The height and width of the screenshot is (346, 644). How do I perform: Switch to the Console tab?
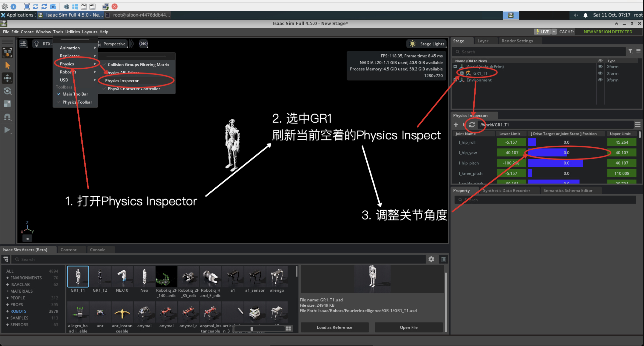(x=97, y=250)
